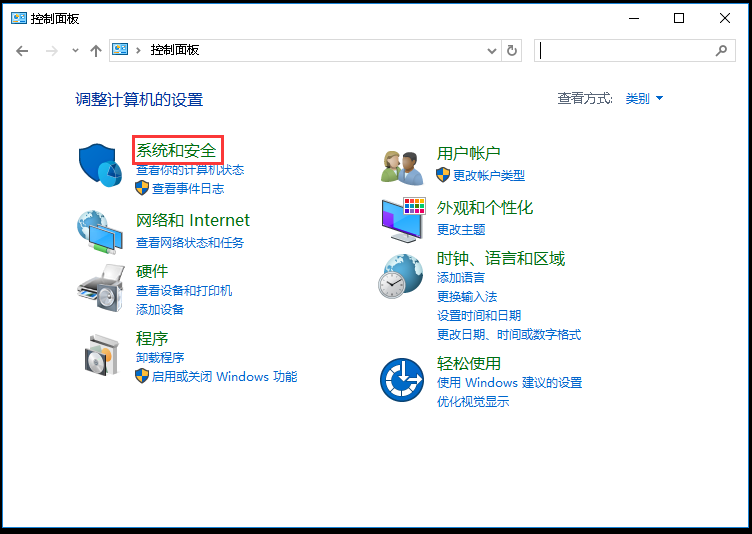Click the control panel icon in address bar
752x534 pixels.
coord(120,49)
